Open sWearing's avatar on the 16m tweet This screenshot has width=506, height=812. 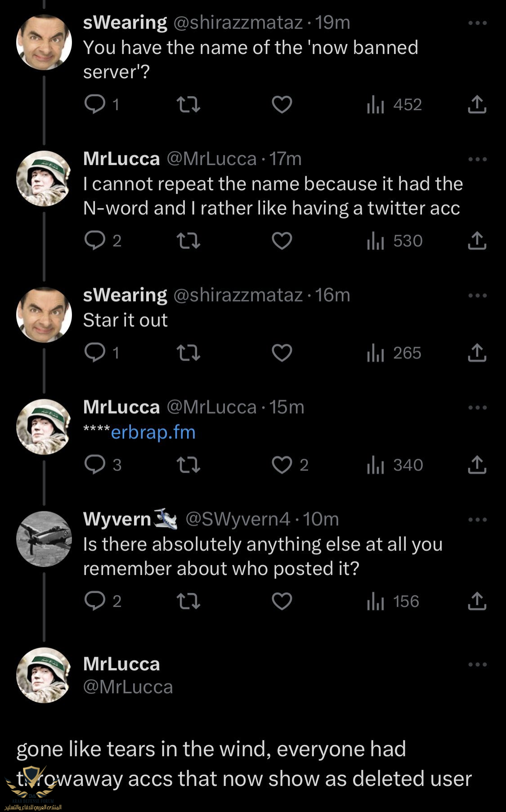44,315
